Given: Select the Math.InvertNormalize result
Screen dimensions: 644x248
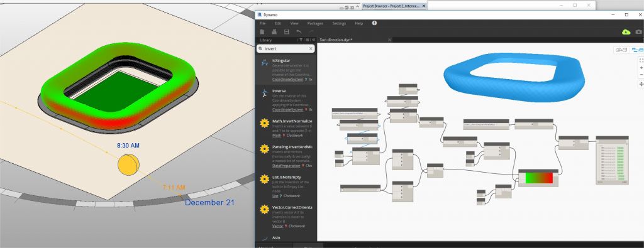Looking at the screenshot, I should 286,128.
